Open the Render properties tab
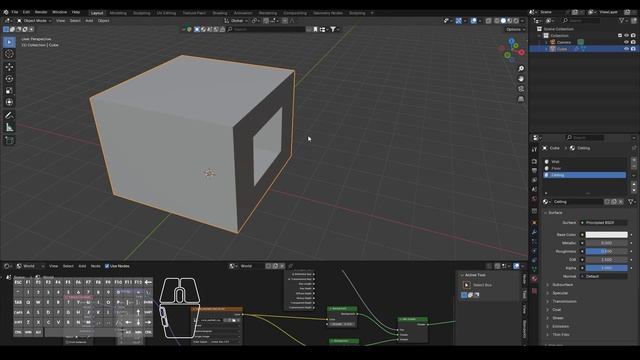 tap(534, 161)
